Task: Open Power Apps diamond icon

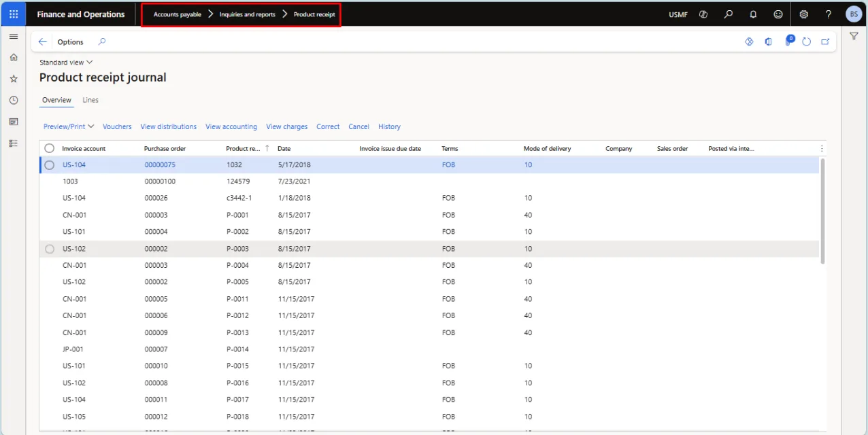Action: 749,41
